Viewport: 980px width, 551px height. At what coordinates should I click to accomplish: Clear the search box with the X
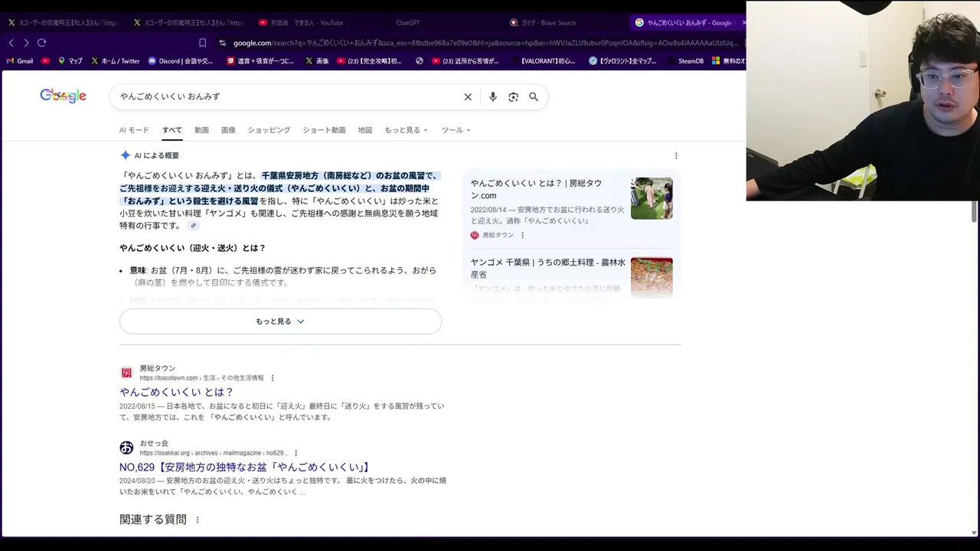468,97
